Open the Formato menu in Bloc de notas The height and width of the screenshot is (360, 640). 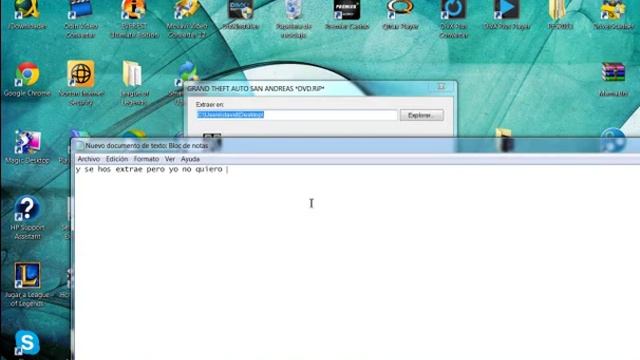click(146, 159)
